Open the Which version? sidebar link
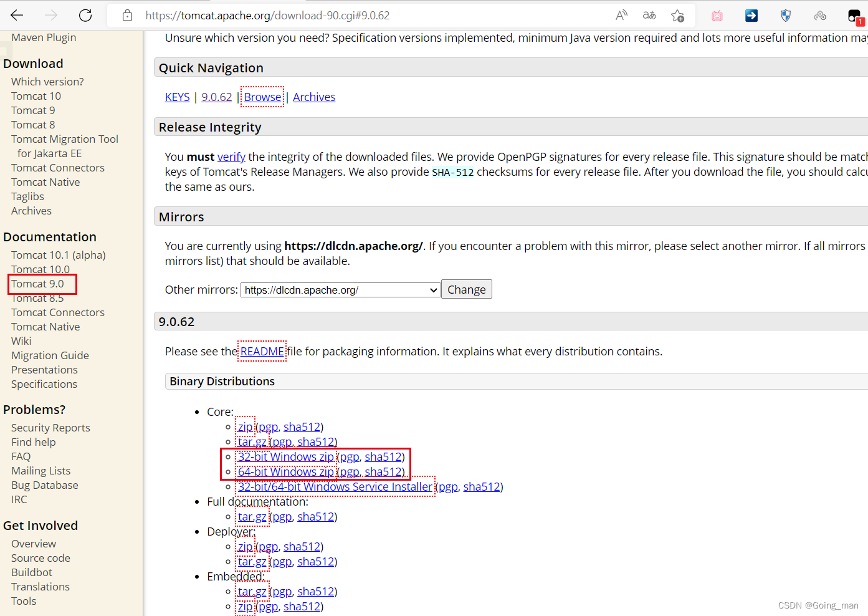 click(x=47, y=82)
